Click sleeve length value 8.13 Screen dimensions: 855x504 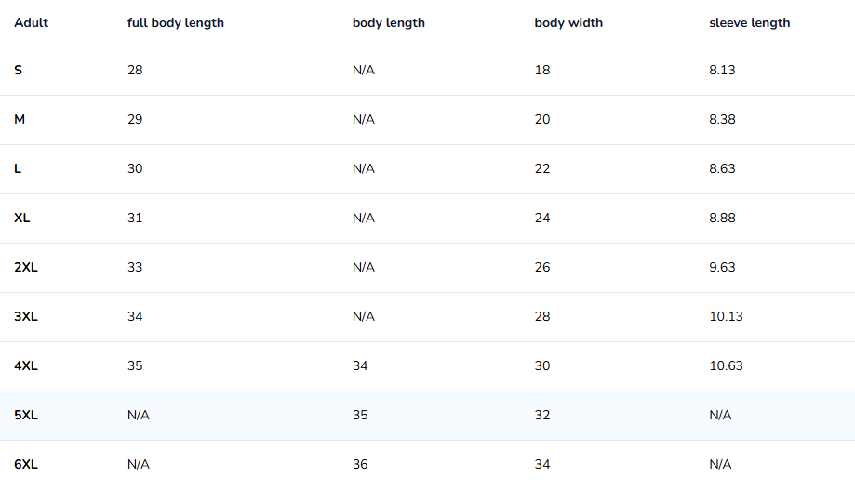tap(722, 71)
